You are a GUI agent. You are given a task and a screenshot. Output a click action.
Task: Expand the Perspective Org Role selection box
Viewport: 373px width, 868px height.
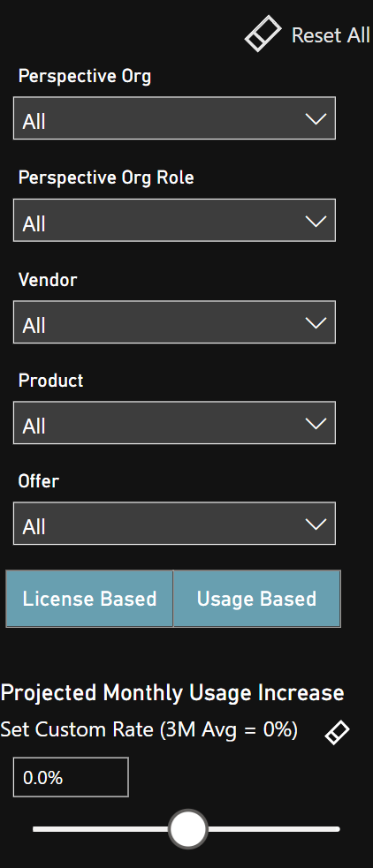pos(175,221)
